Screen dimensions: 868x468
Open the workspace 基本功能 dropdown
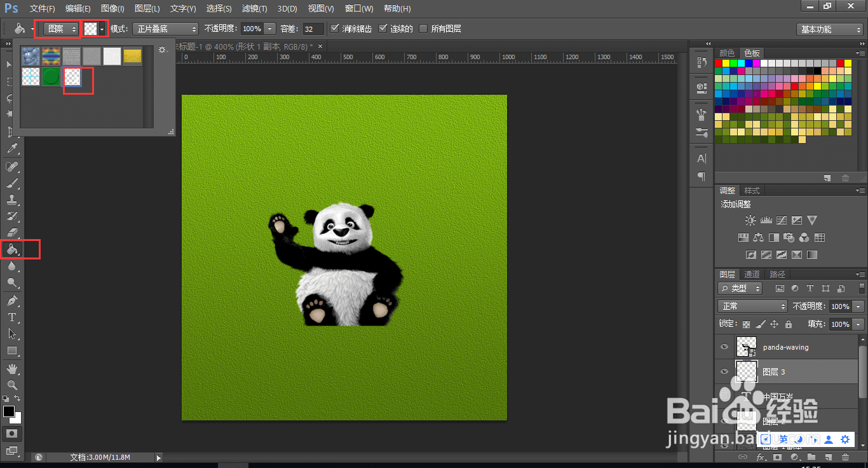coord(830,29)
